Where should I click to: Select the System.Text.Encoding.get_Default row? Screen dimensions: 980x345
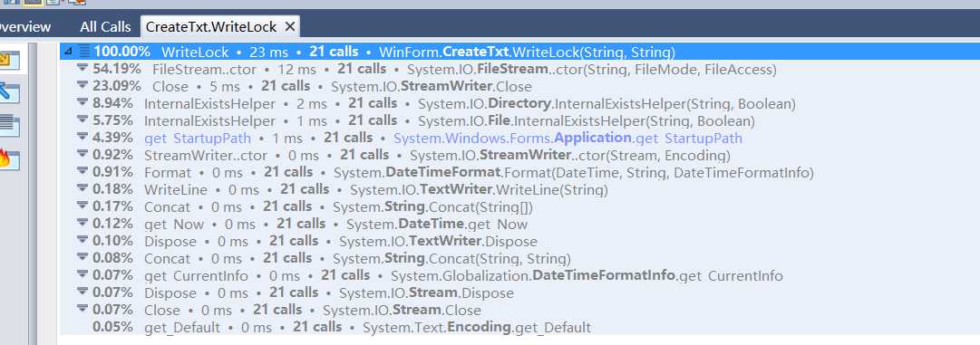pos(519,327)
